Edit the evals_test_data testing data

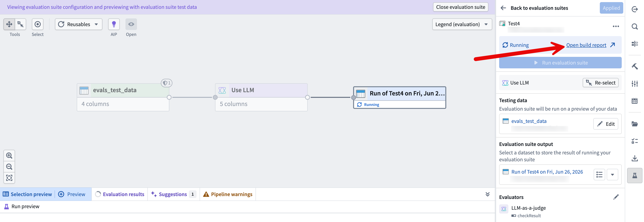click(x=606, y=124)
